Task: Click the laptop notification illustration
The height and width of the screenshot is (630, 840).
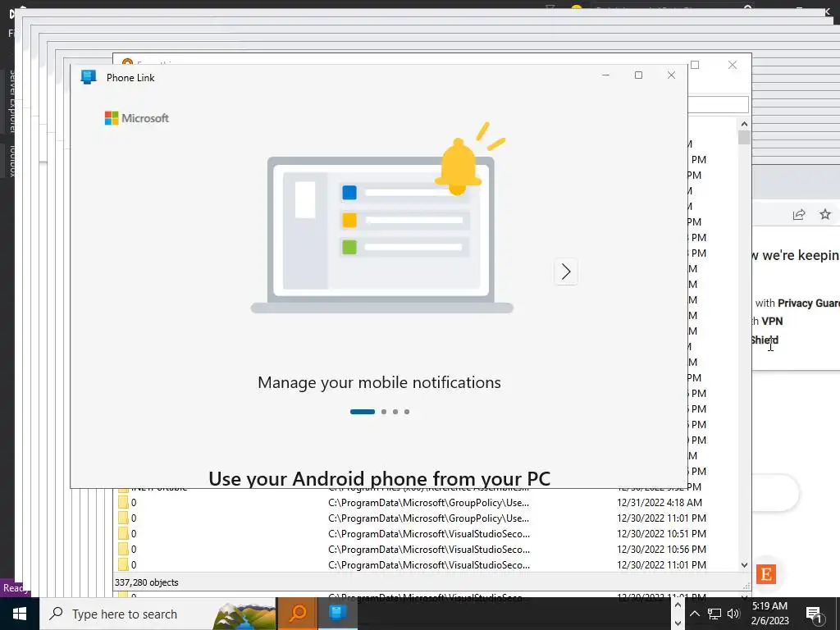Action: [382, 218]
